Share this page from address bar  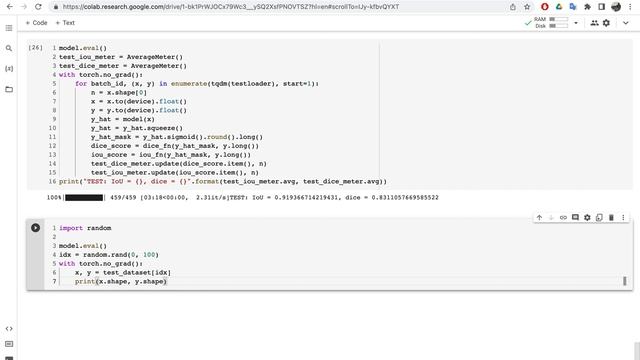pyautogui.click(x=513, y=7)
